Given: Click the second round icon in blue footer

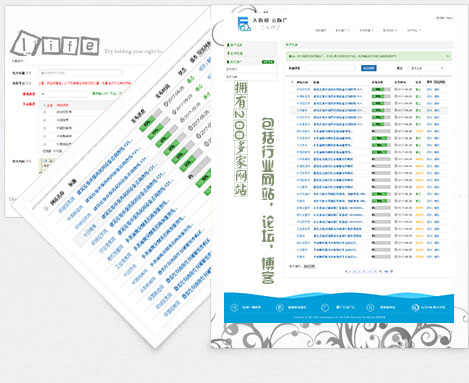Looking at the screenshot, I should [280, 307].
